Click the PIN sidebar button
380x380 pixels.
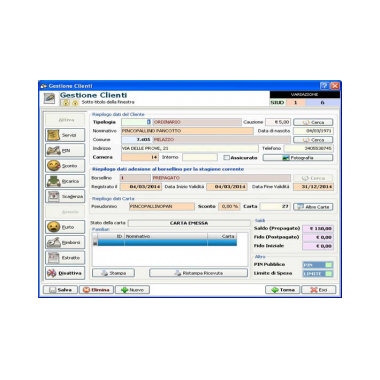65,150
